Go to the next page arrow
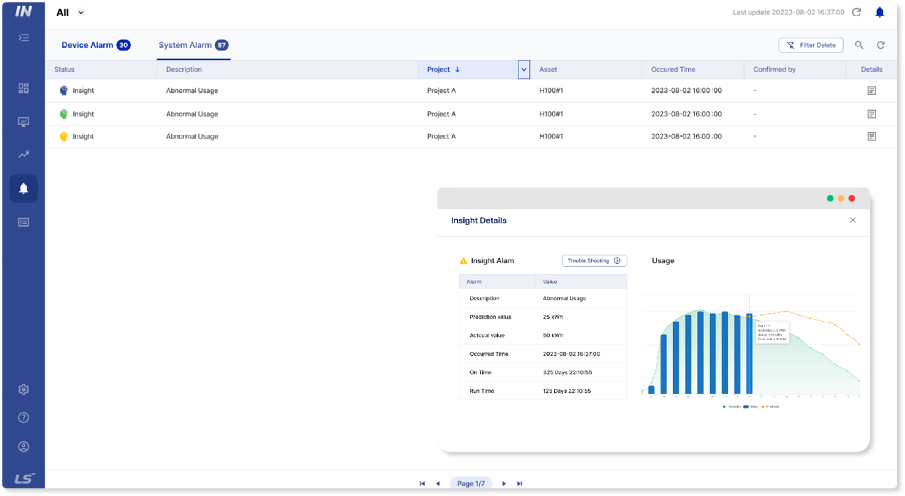Image resolution: width=905 pixels, height=496 pixels. (x=504, y=483)
